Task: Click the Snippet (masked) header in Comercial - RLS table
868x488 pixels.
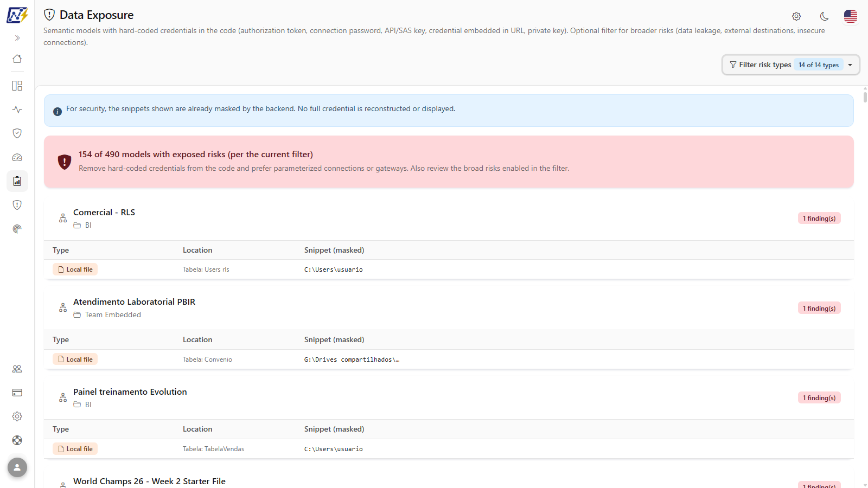Action: pyautogui.click(x=334, y=250)
